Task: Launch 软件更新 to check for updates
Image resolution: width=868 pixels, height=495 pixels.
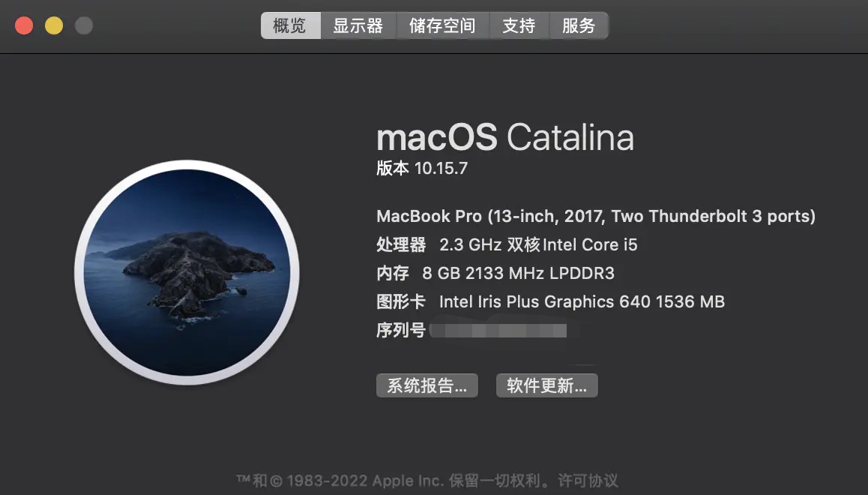Action: 546,385
